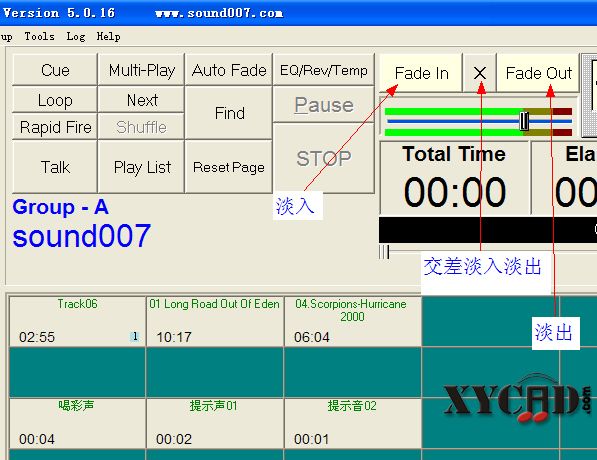The image size is (597, 460).
Task: Click the Fade In button
Action: pyautogui.click(x=421, y=72)
